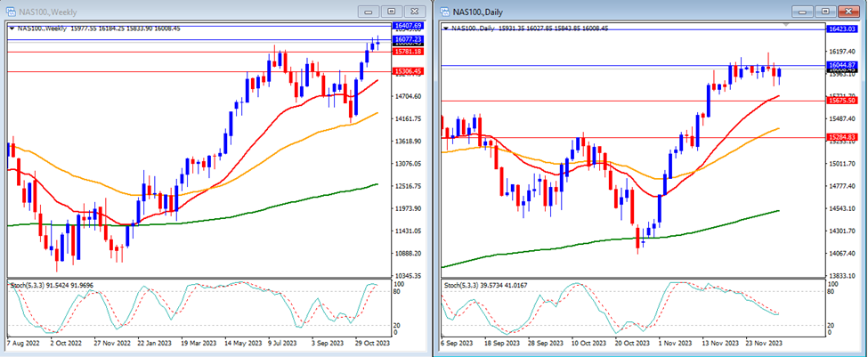Click the 27 Nov 2022 date label
This screenshot has width=868, height=357.
113,343
